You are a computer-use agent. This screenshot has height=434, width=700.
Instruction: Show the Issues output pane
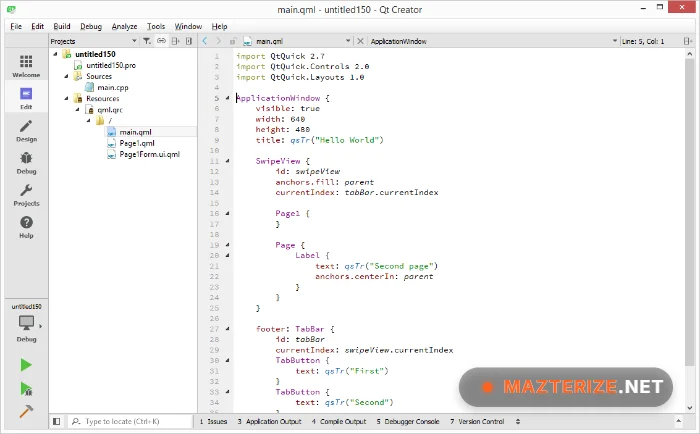213,421
